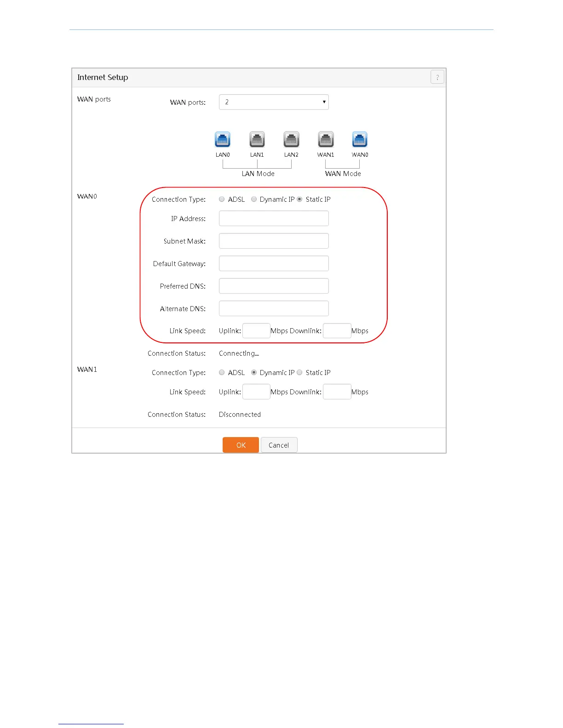Click WAN0 Uplink speed field

click(256, 331)
